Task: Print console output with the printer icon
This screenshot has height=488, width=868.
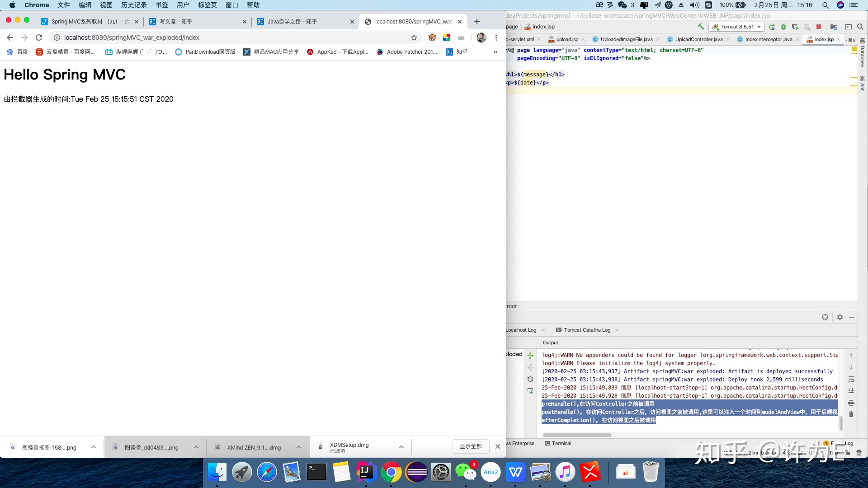Action: (x=851, y=403)
